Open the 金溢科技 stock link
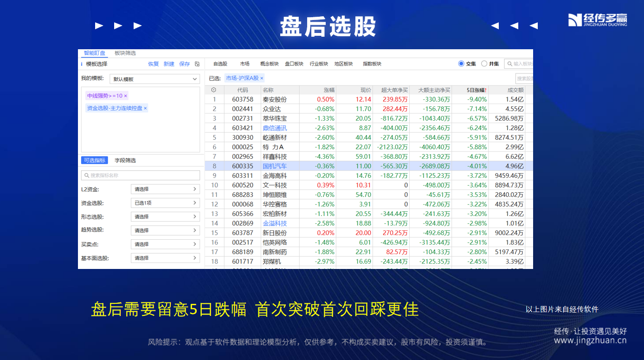Screen dimensions: 644x360 tap(275, 223)
